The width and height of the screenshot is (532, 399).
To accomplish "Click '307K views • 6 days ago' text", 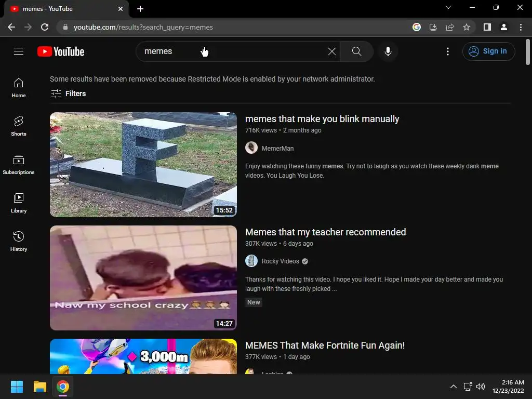I will pos(279,244).
